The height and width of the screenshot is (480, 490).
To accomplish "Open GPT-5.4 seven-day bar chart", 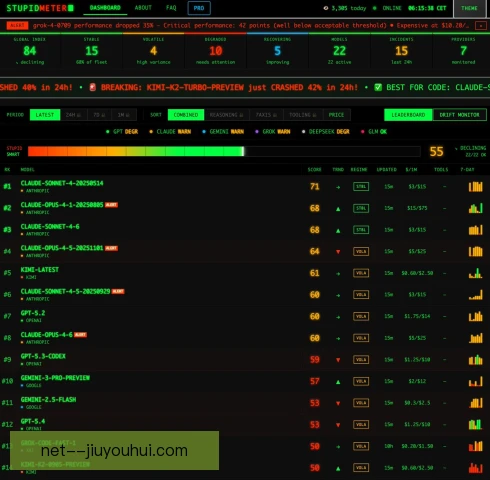I will 475,424.
